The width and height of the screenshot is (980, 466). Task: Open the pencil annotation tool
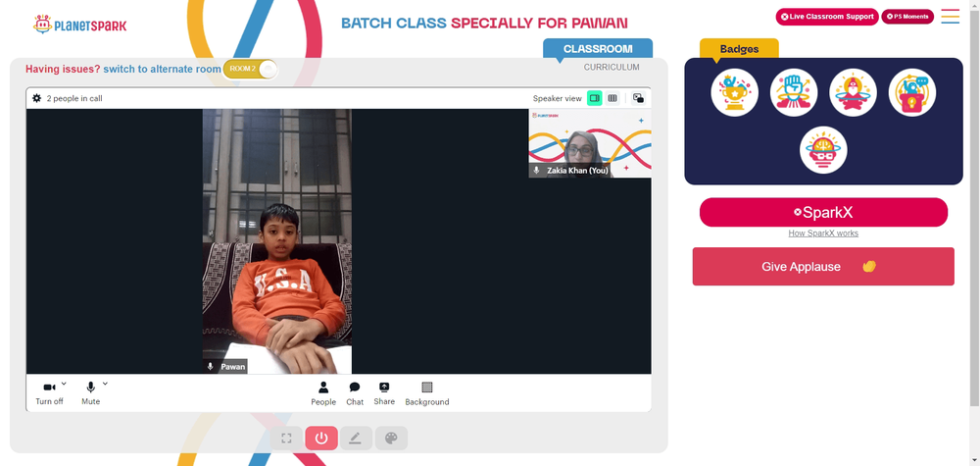357,439
